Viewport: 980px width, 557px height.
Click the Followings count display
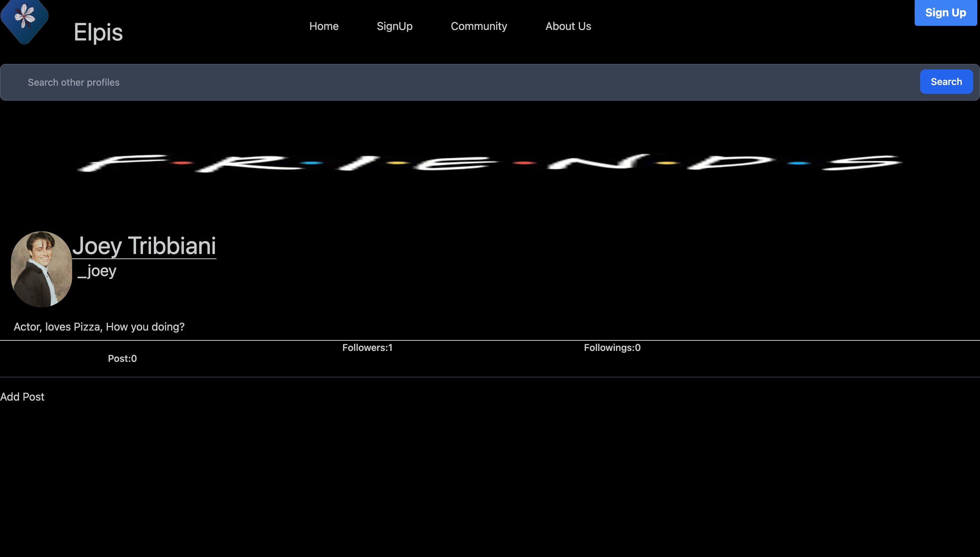pyautogui.click(x=612, y=348)
